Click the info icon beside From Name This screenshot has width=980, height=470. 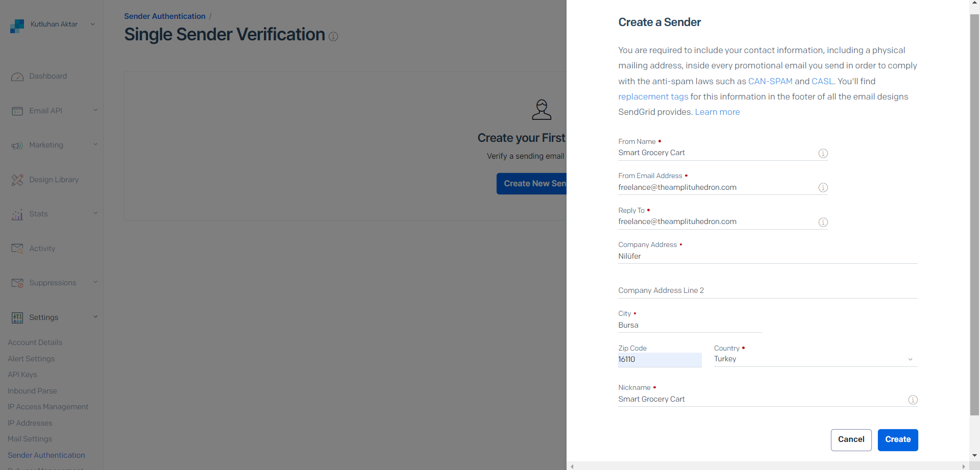coord(823,153)
